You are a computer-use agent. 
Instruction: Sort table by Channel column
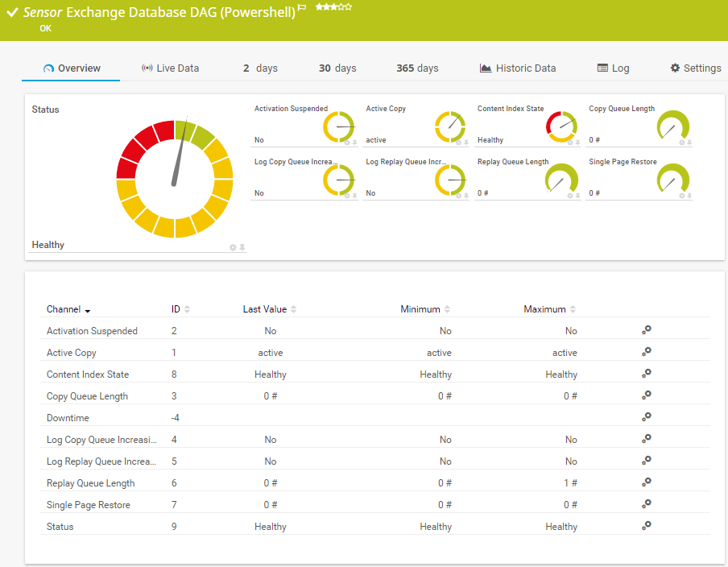[x=68, y=309]
